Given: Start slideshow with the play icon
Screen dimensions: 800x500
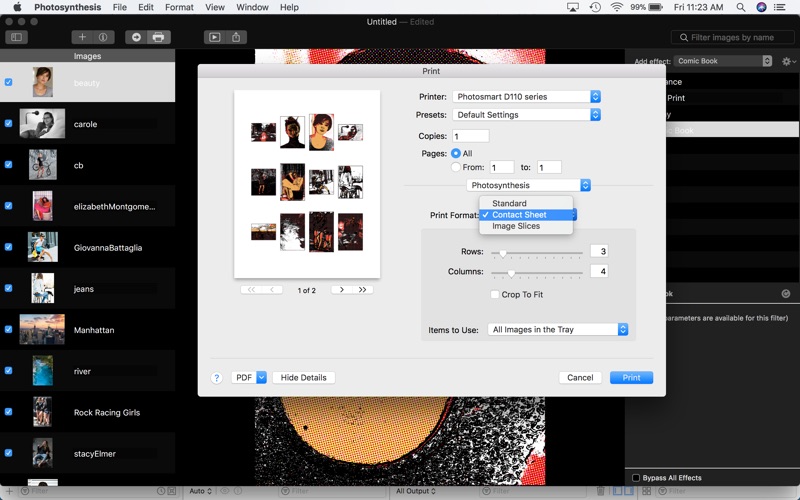Looking at the screenshot, I should 214,37.
